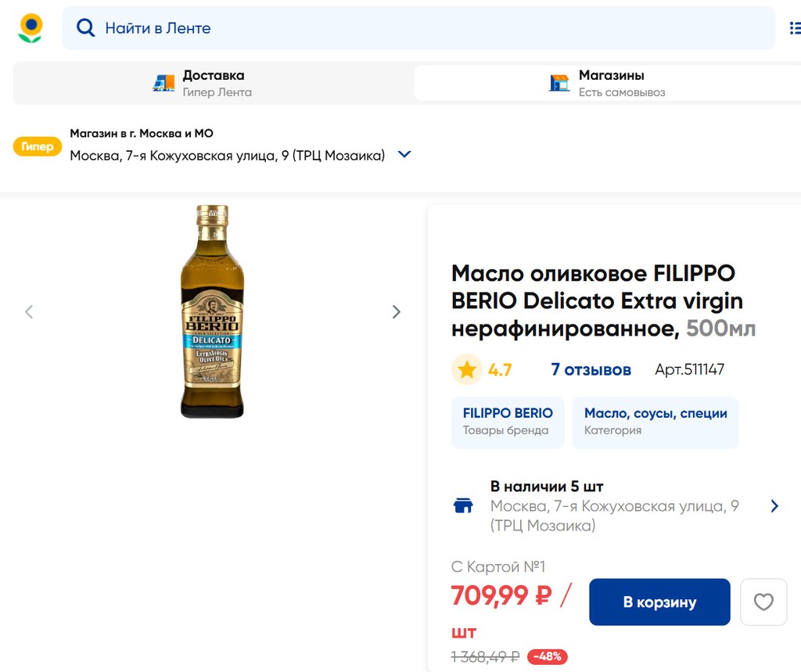The image size is (801, 672).
Task: Click the delivery truck icon
Action: click(163, 83)
